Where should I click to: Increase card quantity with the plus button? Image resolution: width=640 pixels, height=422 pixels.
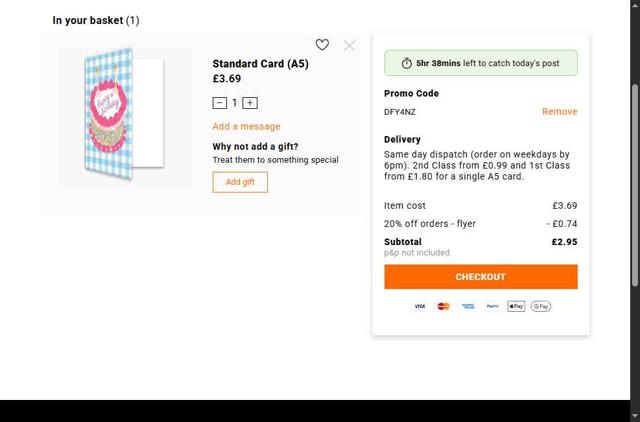[x=250, y=103]
